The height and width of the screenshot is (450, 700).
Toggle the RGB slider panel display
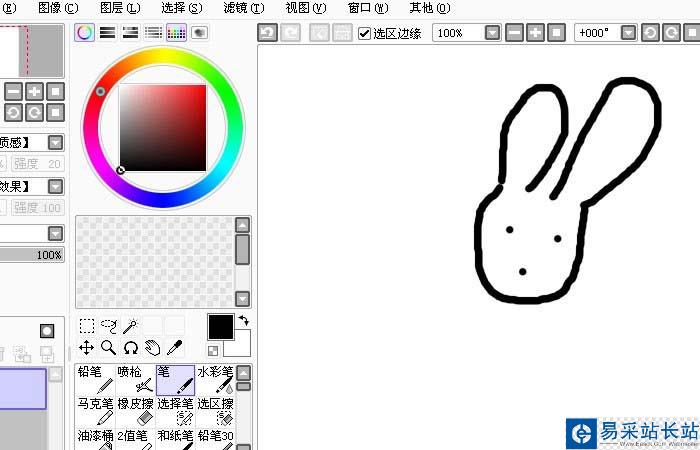(x=108, y=33)
